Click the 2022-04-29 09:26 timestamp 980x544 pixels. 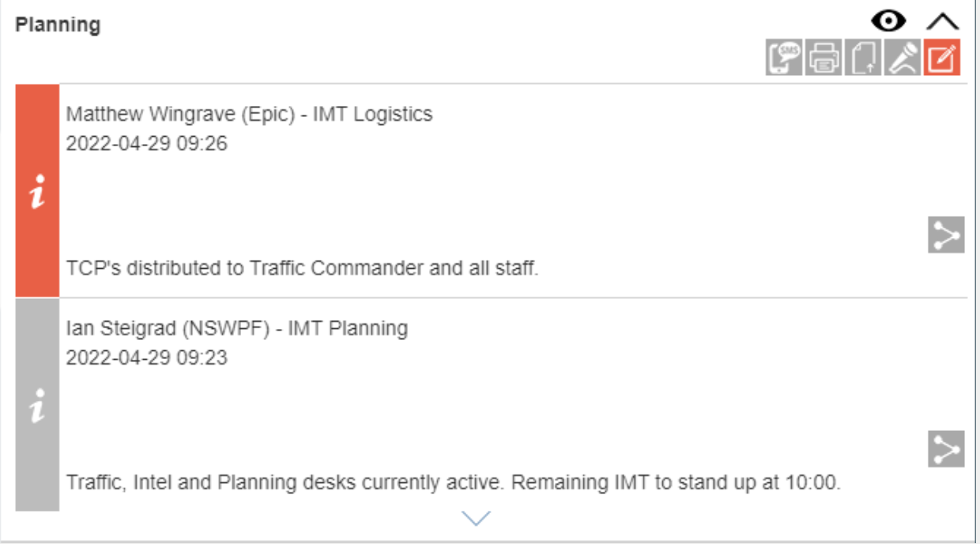click(146, 144)
